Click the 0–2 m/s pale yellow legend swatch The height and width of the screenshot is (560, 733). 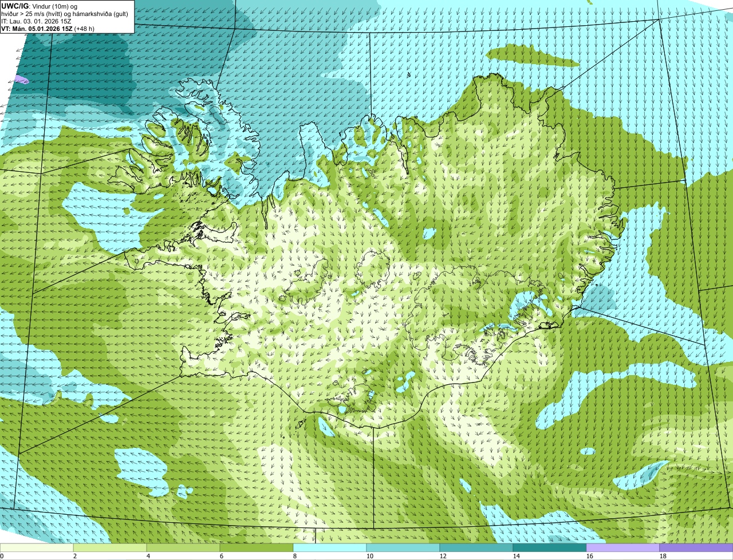click(x=37, y=547)
